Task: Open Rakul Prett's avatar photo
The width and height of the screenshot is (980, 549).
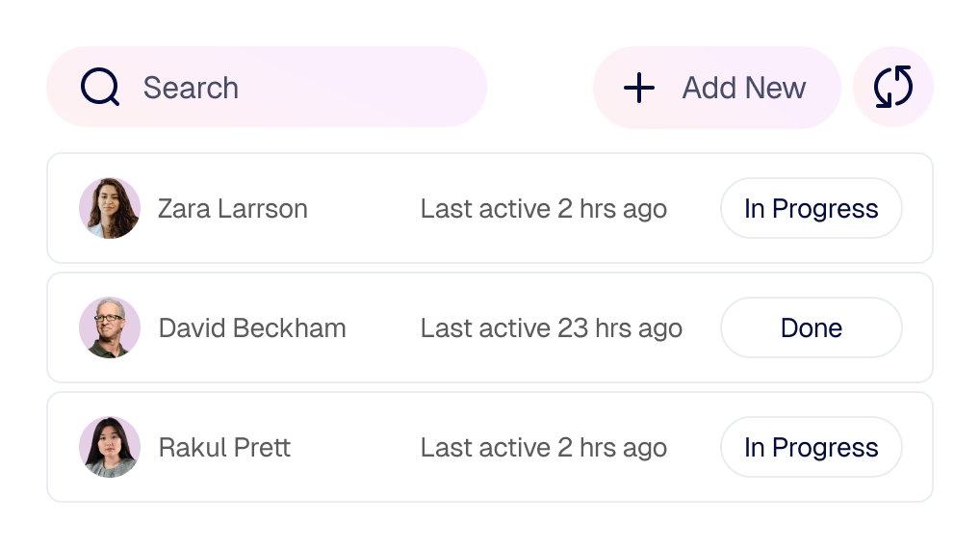Action: [x=110, y=447]
